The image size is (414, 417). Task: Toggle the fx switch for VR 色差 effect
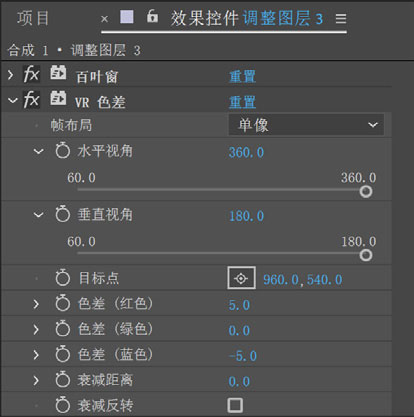click(x=31, y=100)
